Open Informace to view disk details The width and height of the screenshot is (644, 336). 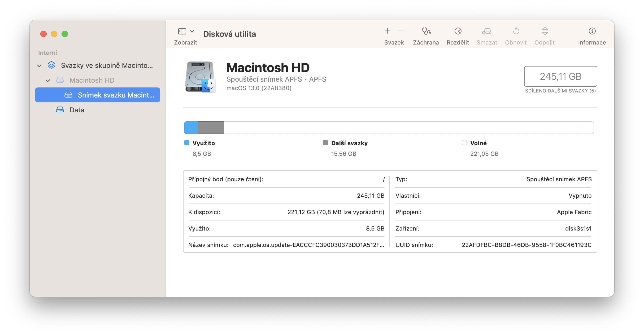(x=592, y=34)
